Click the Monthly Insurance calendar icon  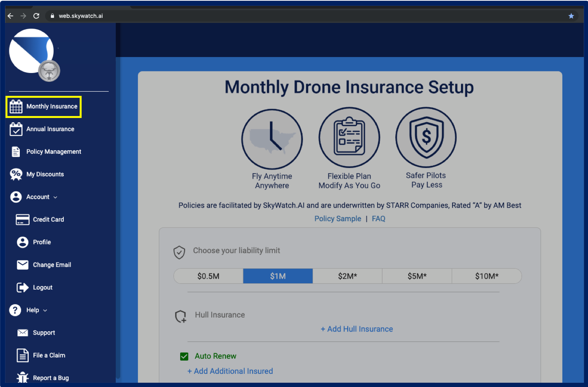16,106
